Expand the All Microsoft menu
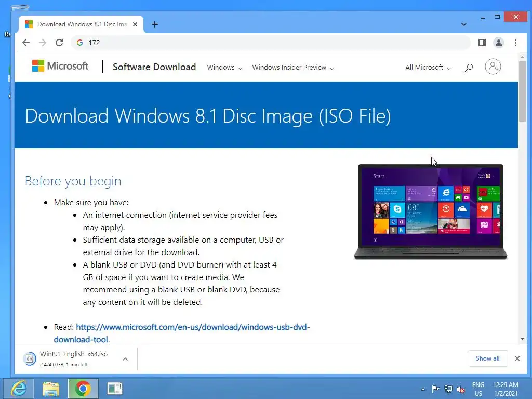Viewport: 532px width, 399px height. (x=428, y=67)
